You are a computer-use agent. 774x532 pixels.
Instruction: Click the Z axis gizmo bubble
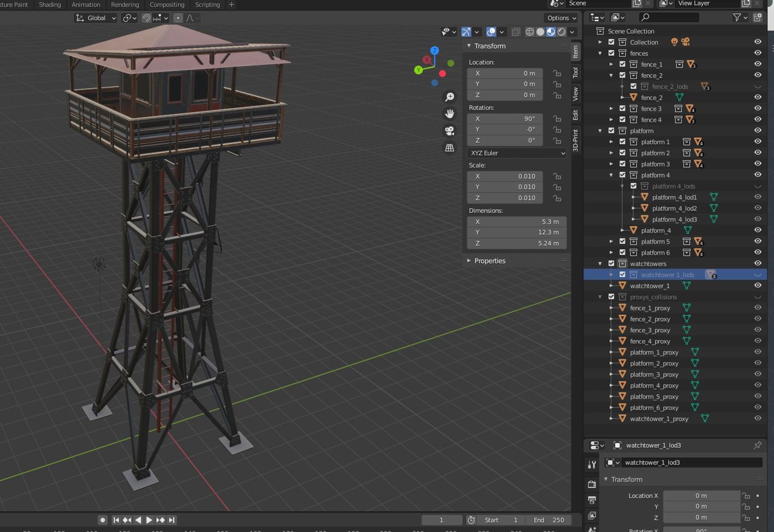[434, 50]
